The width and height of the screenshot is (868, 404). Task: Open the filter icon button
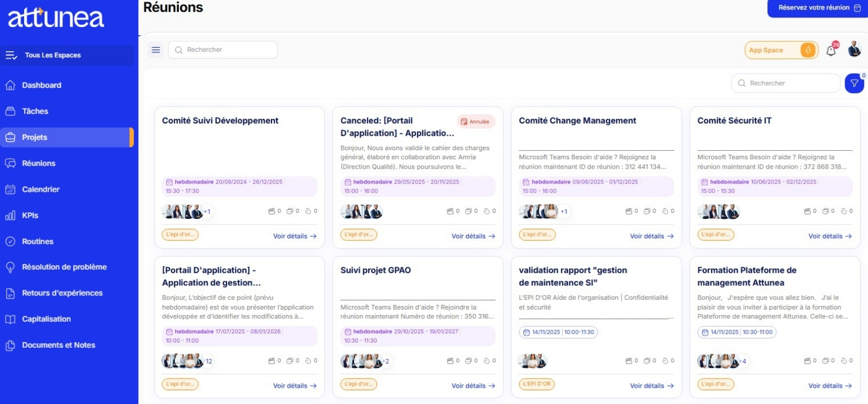pos(854,83)
